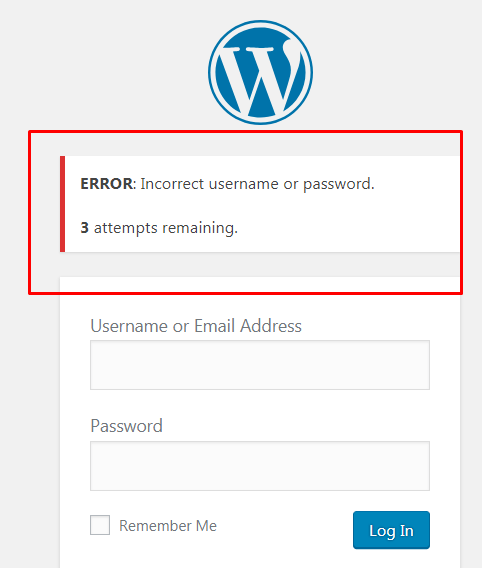
Task: Click the word 'username' in the error message
Action: tap(244, 184)
